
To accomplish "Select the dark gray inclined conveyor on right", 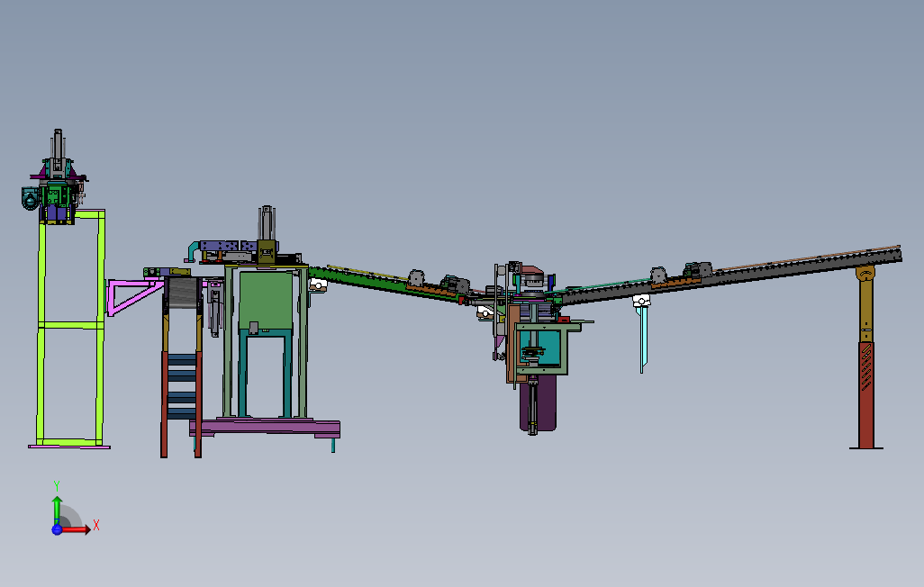I will (730, 275).
